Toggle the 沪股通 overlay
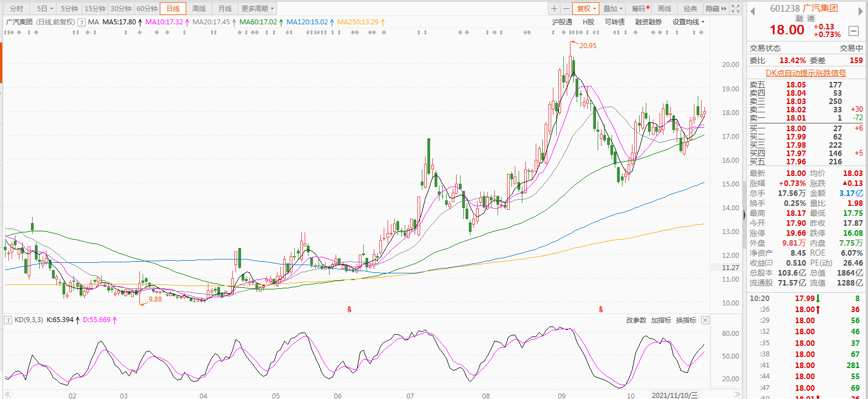868x399 pixels. pos(562,22)
